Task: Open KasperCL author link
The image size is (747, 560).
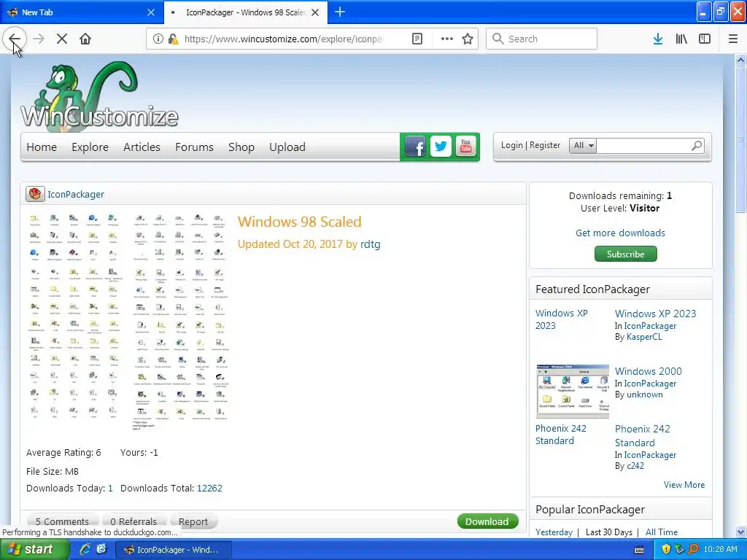Action: (x=644, y=337)
